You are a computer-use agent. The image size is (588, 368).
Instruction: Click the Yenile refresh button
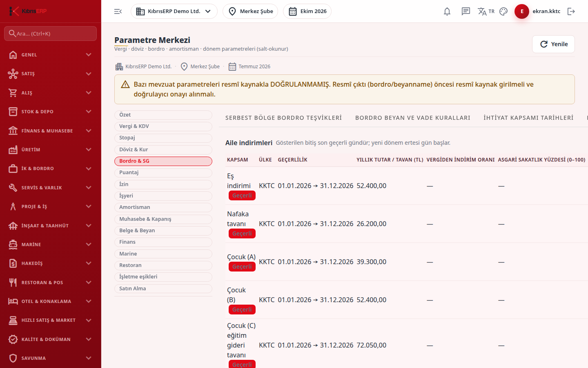[553, 44]
